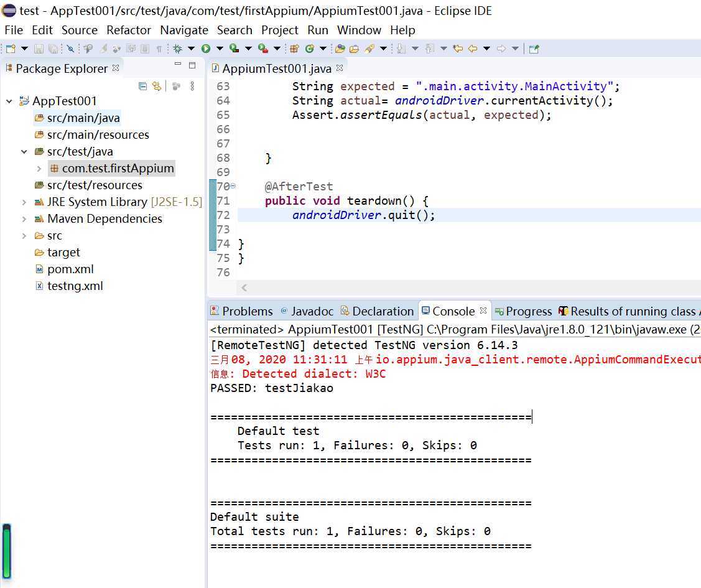Open the Run configurations dropdown arrow
Viewport: 701px width, 588px height.
pos(220,49)
